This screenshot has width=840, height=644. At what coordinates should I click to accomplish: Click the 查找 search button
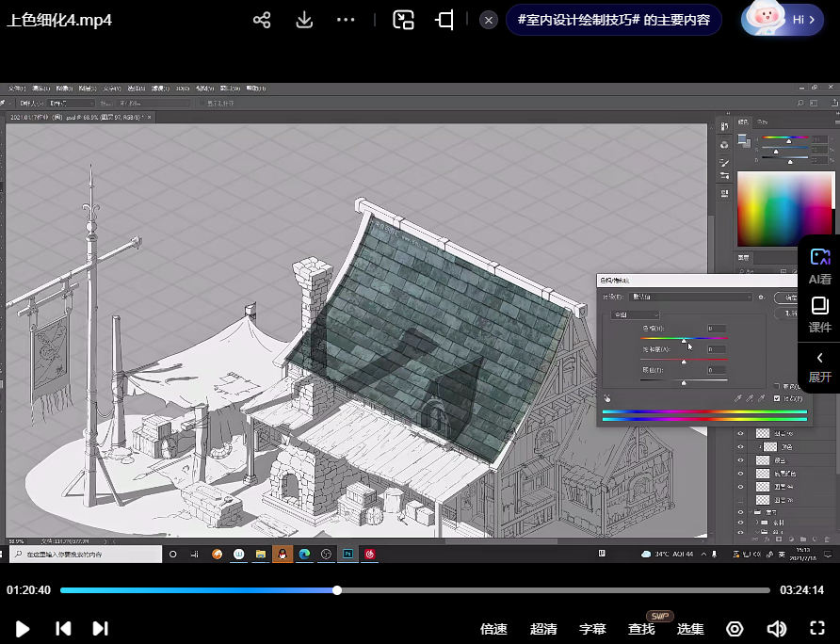(641, 629)
